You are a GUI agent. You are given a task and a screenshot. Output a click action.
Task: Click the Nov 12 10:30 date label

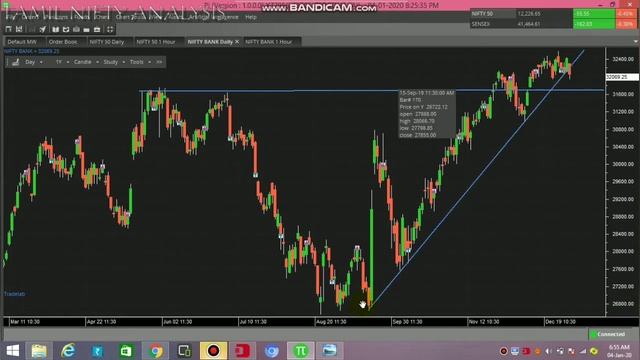click(484, 322)
